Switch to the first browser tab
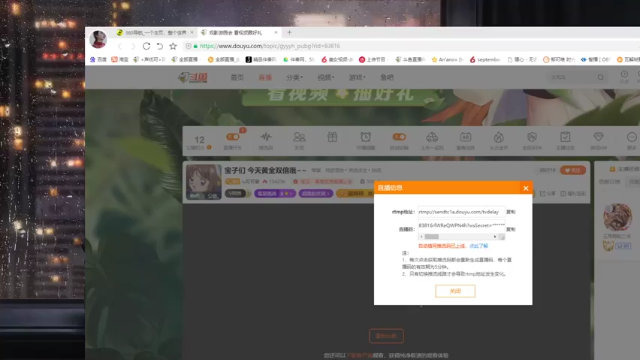Image resolution: width=640 pixels, height=360 pixels. (x=155, y=33)
